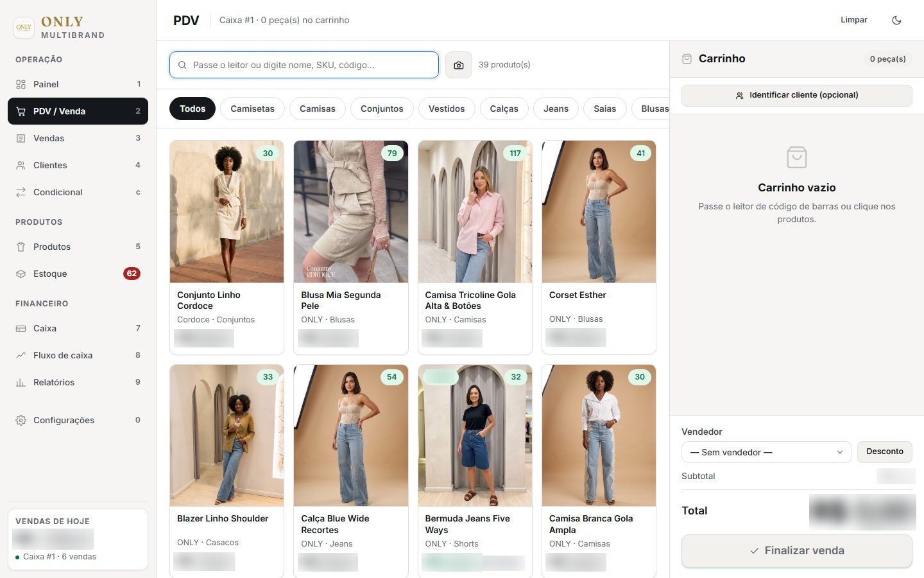Add Blazer Linho Shoulder to cart

[227, 471]
